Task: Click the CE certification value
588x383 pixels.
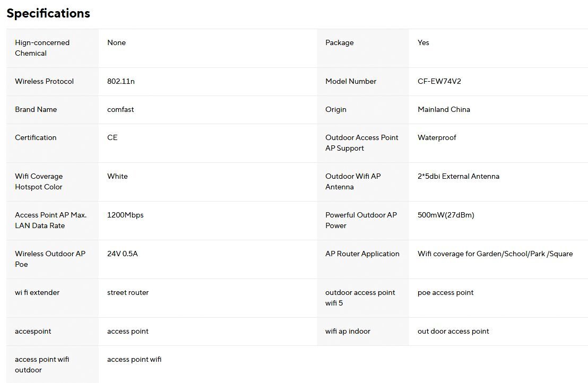Action: pyautogui.click(x=113, y=137)
